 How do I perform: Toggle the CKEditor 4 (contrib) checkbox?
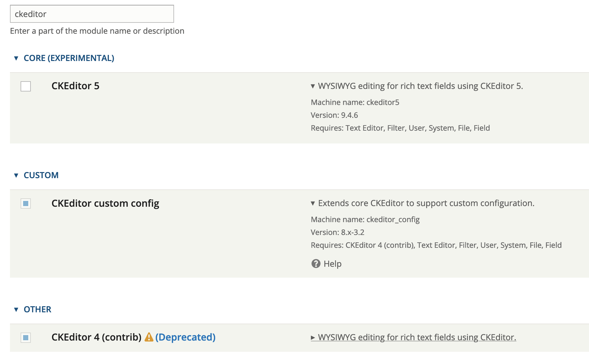pos(26,338)
